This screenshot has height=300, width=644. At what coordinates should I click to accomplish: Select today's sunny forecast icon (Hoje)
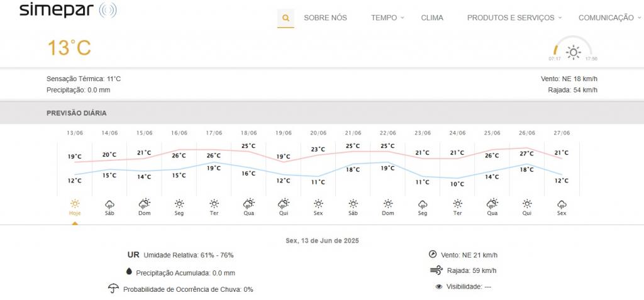tap(75, 204)
